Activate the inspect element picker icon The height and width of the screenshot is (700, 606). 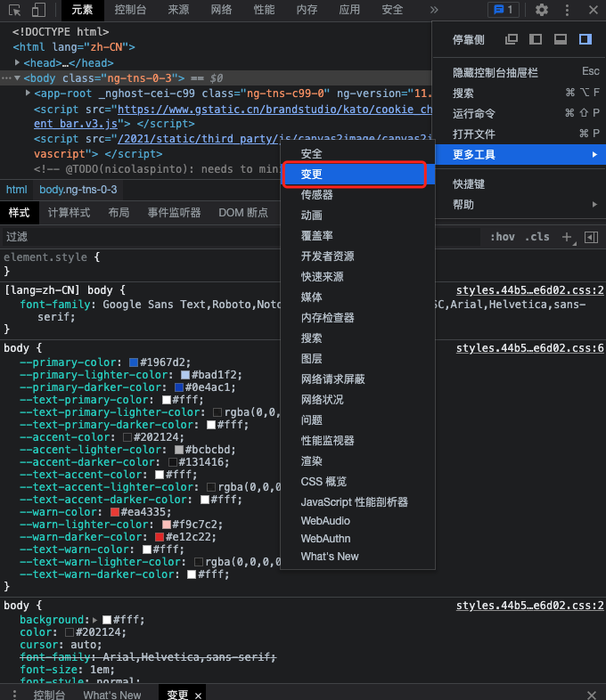(15, 10)
